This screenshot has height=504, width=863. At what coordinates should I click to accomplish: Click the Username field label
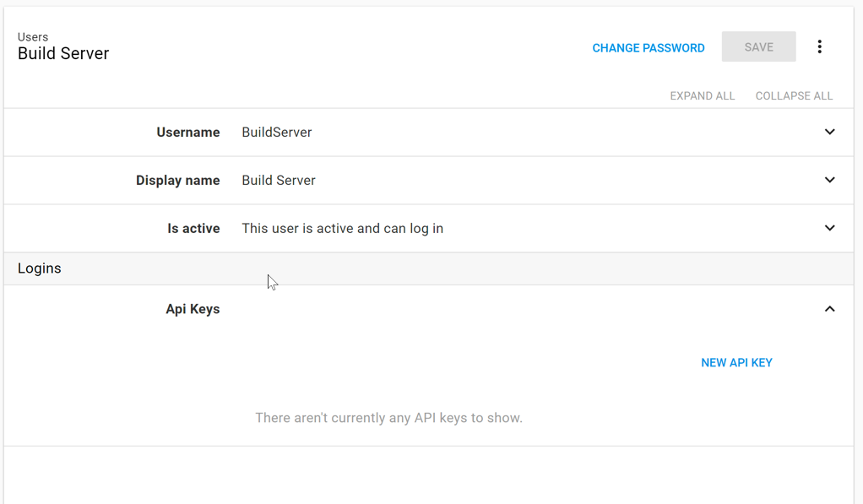187,132
